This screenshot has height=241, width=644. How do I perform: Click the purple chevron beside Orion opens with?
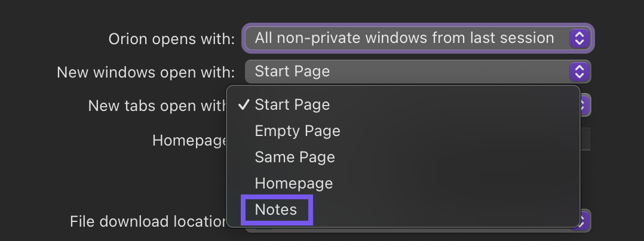[x=578, y=39]
